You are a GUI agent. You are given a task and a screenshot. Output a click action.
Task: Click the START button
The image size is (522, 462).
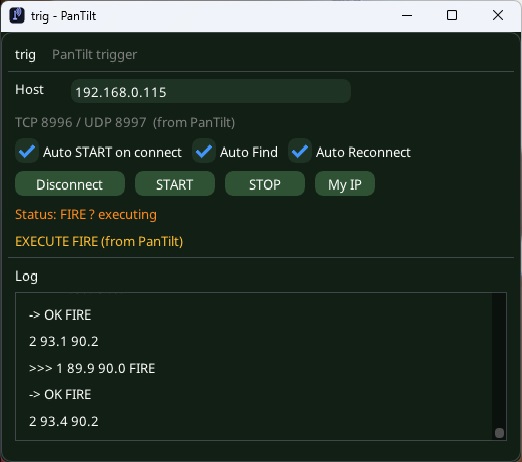pyautogui.click(x=175, y=184)
